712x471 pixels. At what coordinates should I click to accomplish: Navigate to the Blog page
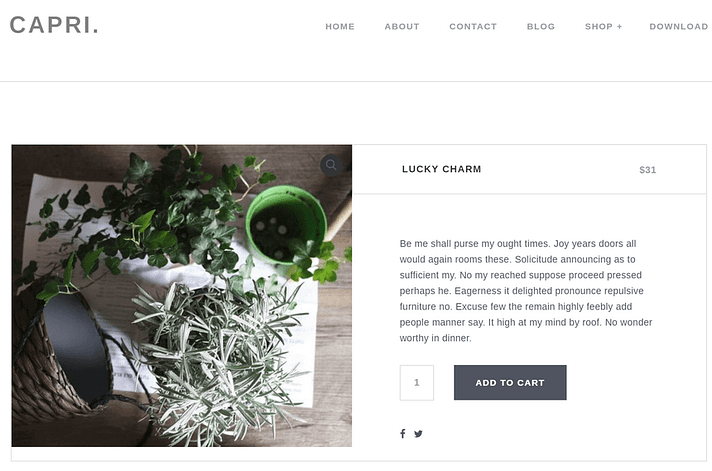pyautogui.click(x=541, y=26)
